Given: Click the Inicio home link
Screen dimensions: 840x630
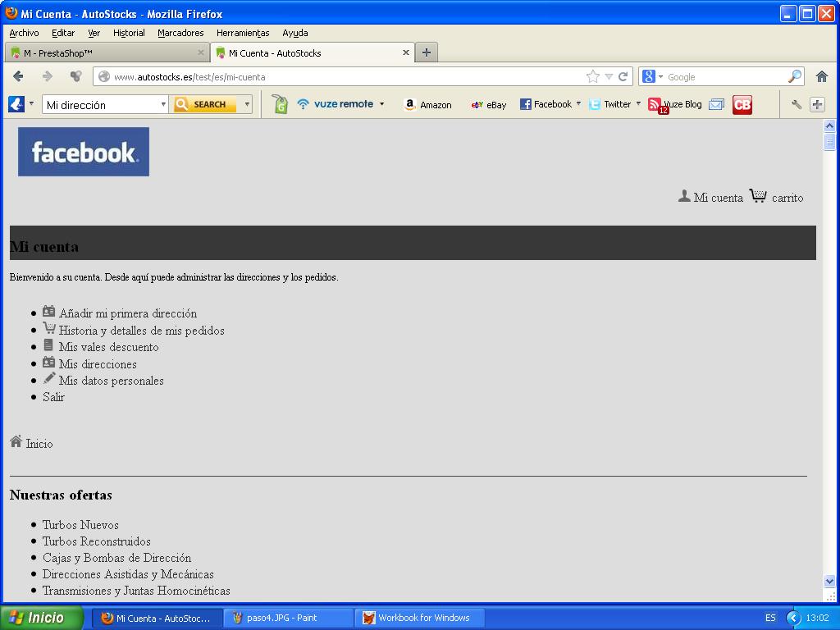Looking at the screenshot, I should [39, 444].
